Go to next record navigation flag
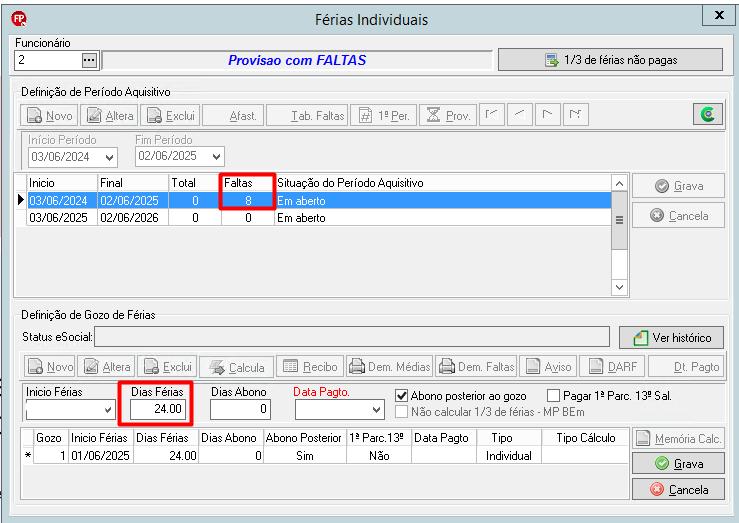Image resolution: width=739 pixels, height=523 pixels. pos(548,114)
